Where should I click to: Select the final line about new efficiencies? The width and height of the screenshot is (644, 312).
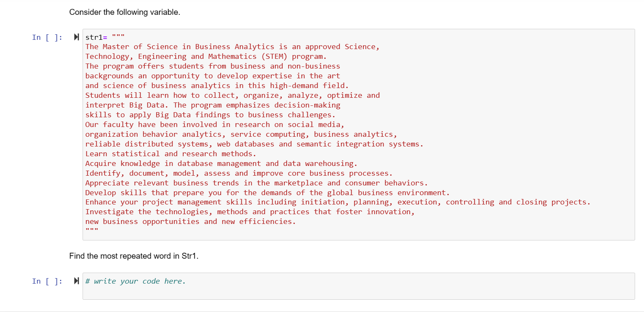coord(190,221)
